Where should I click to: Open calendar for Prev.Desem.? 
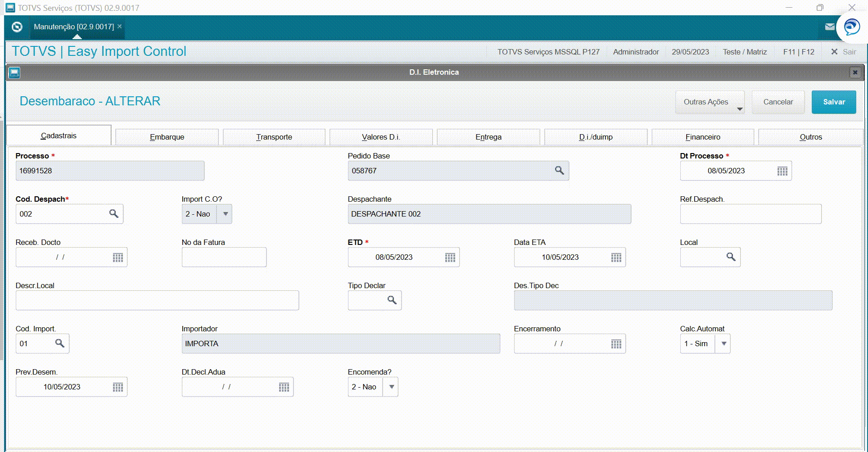pos(118,387)
